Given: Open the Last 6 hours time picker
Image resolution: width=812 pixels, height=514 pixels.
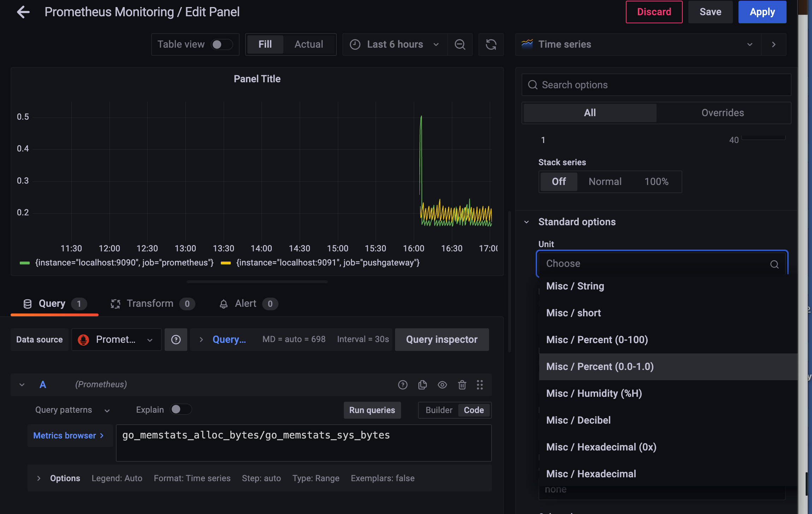Looking at the screenshot, I should pos(395,44).
